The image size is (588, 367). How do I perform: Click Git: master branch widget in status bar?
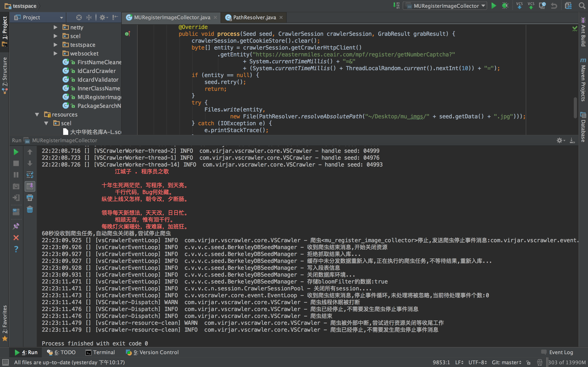506,362
